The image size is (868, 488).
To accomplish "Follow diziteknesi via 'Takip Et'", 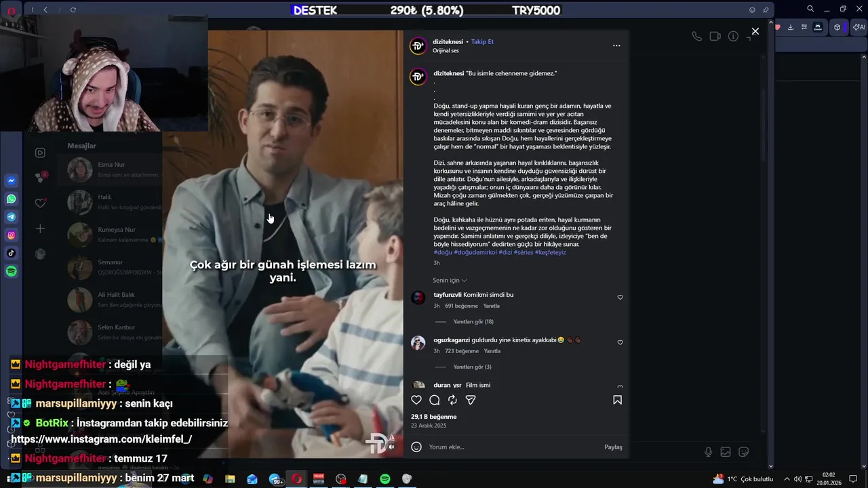I will pyautogui.click(x=482, y=42).
